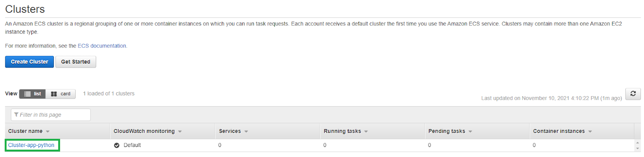Click the list view icon
The height and width of the screenshot is (157, 644).
tap(27, 94)
